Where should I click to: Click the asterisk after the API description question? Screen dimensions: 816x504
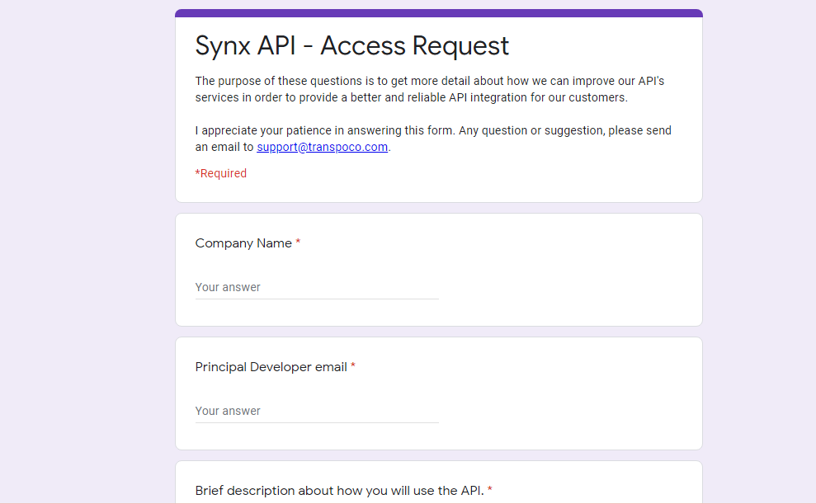click(490, 489)
